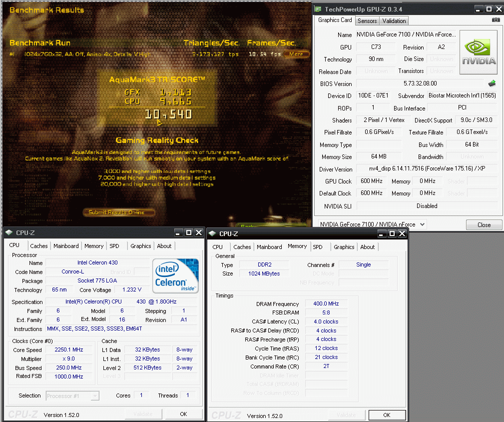Click the benchmark run #1 settings line

(87, 54)
